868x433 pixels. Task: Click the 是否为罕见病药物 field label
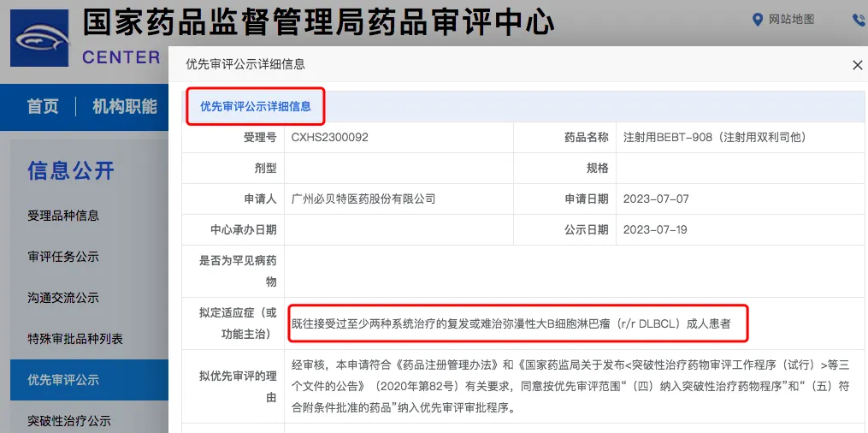[x=238, y=270]
